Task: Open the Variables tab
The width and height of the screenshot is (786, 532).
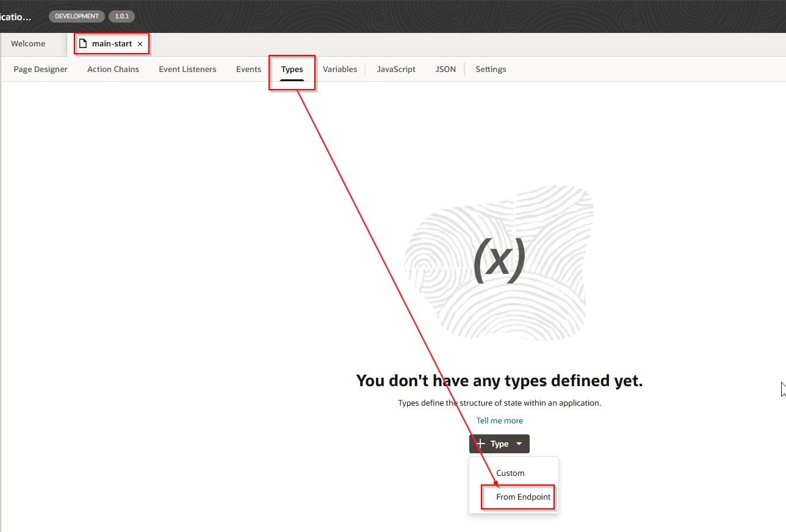Action: click(339, 69)
